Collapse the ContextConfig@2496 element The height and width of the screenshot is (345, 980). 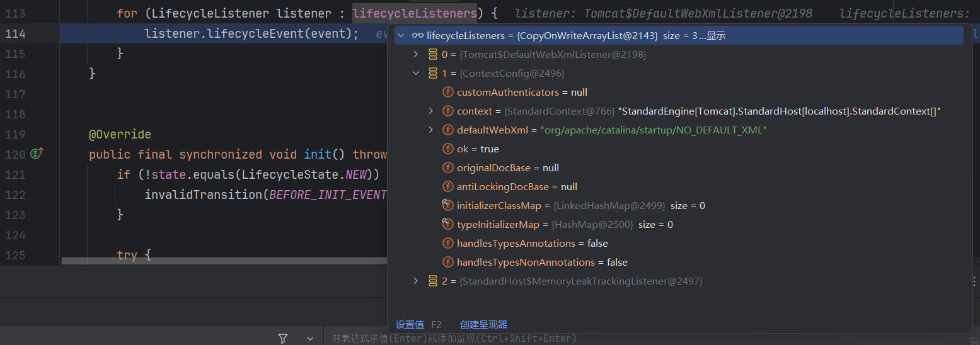point(416,74)
